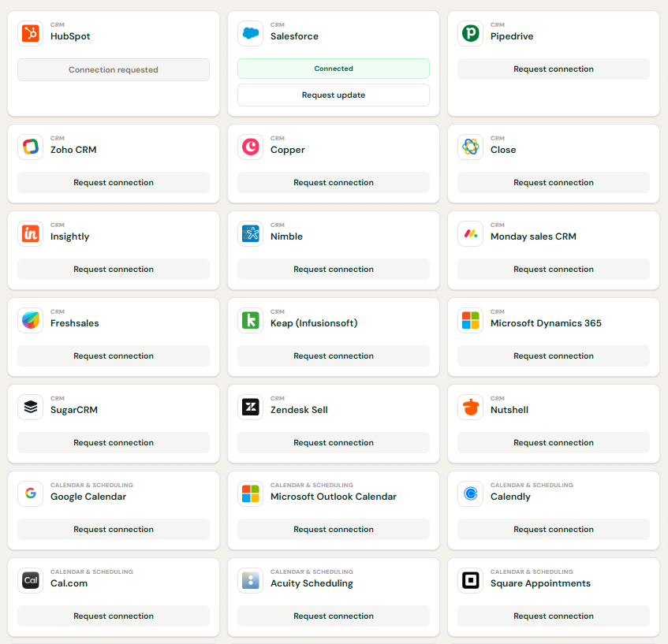
Task: Click the Microsoft Outlook Calendar icon
Action: click(251, 493)
